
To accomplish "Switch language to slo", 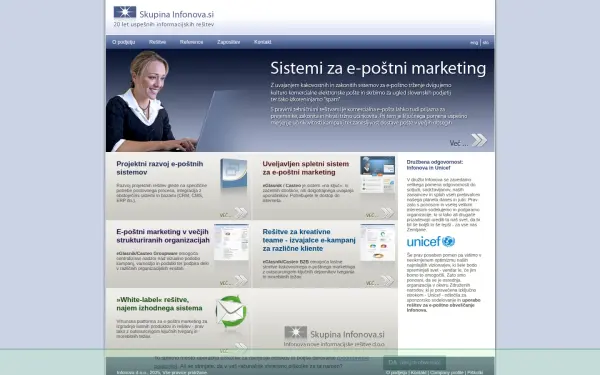I will (486, 42).
